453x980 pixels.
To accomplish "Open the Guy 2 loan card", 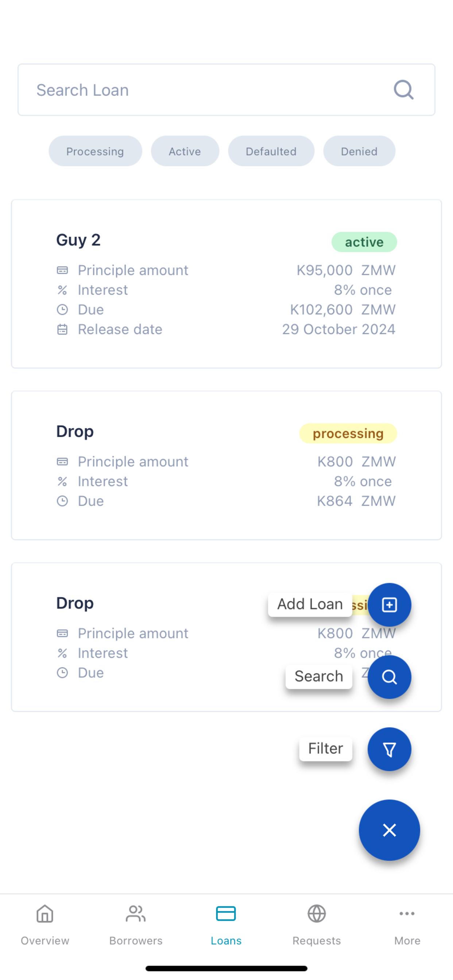I will 226,284.
